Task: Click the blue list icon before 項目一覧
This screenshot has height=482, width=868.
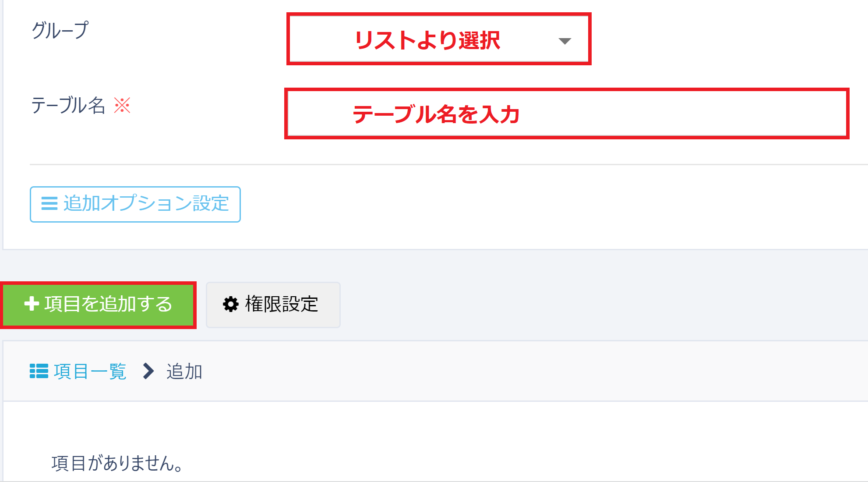Action: (39, 371)
